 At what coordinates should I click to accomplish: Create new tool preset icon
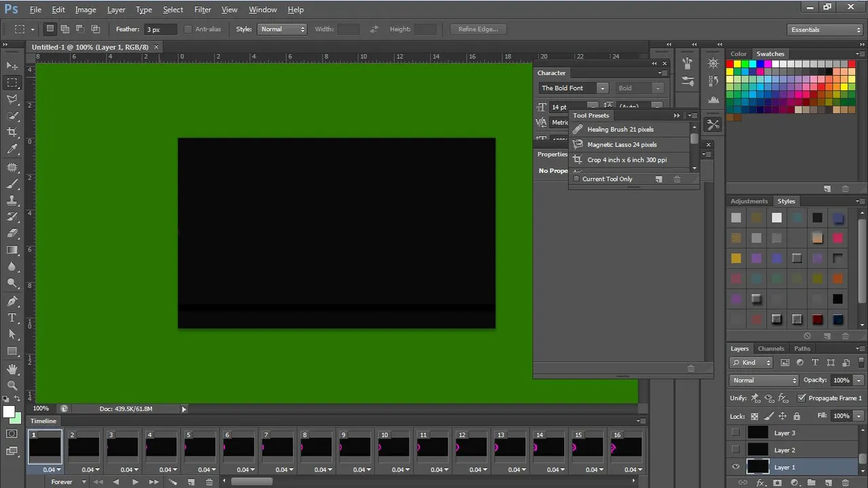(658, 179)
